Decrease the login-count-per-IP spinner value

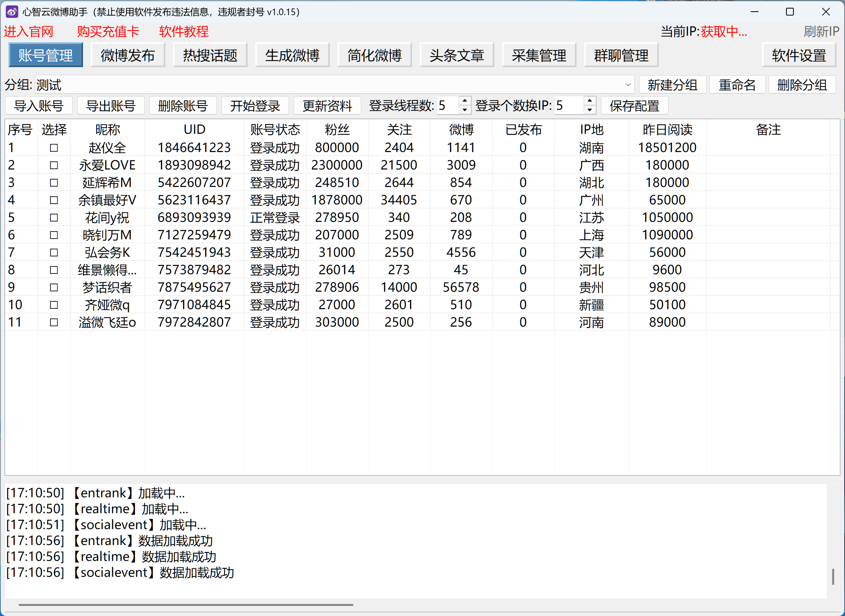coord(590,110)
